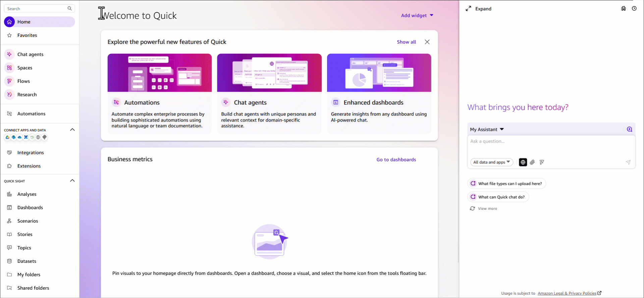
Task: Open the All data and apps dropdown
Action: [x=491, y=162]
